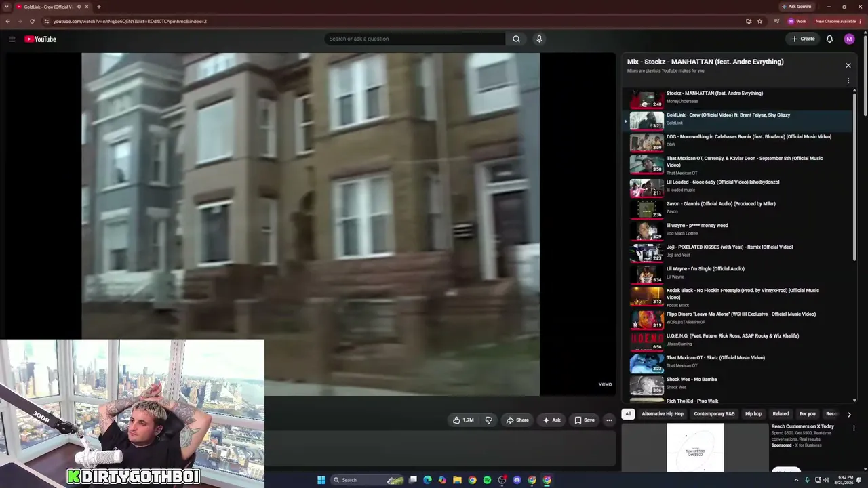Screen dimensions: 868x488
Task: Play That Mexican OT September 8th video
Action: (x=738, y=165)
